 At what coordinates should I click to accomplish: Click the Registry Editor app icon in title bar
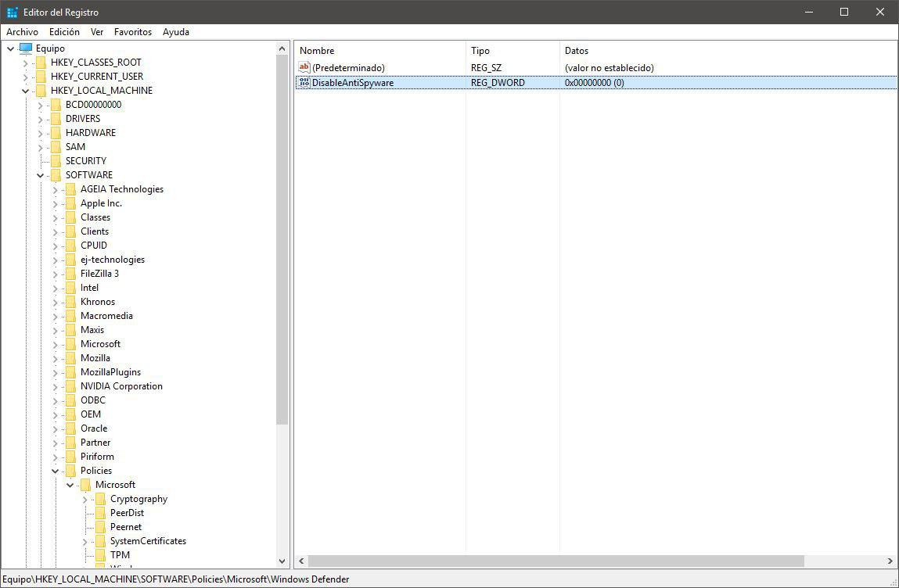click(12, 12)
